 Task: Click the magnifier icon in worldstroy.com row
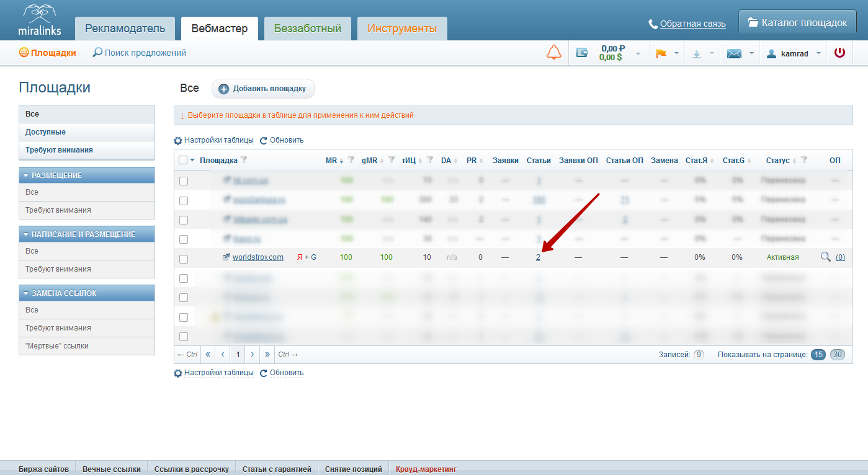click(825, 257)
